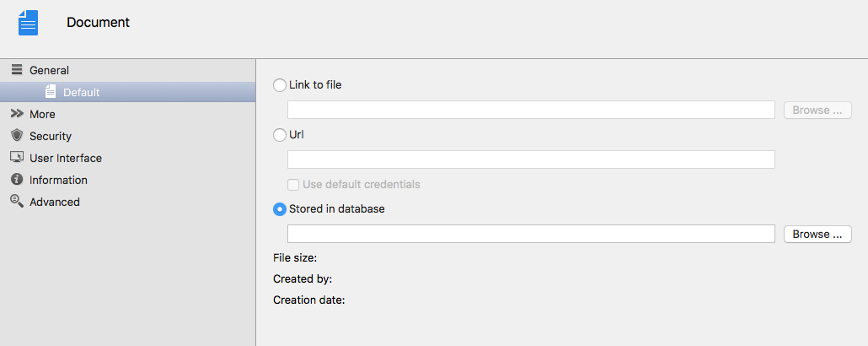Click the blue Document icon in header
The height and width of the screenshot is (346, 868).
[28, 23]
